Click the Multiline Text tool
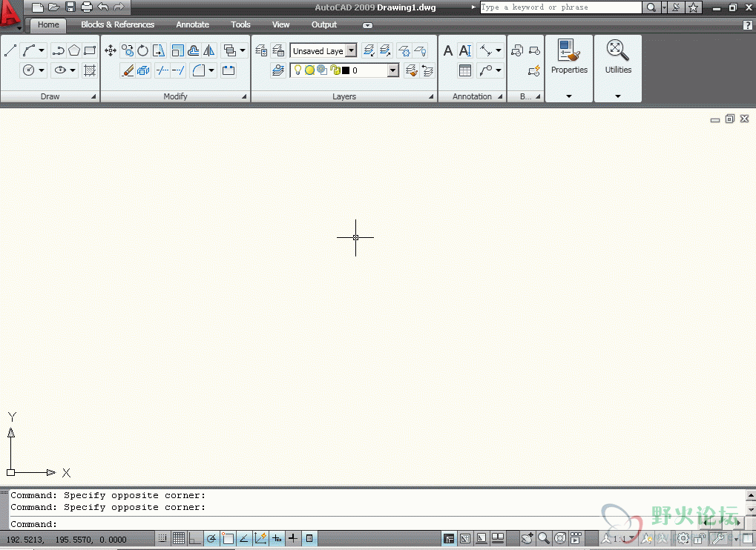 pos(448,50)
